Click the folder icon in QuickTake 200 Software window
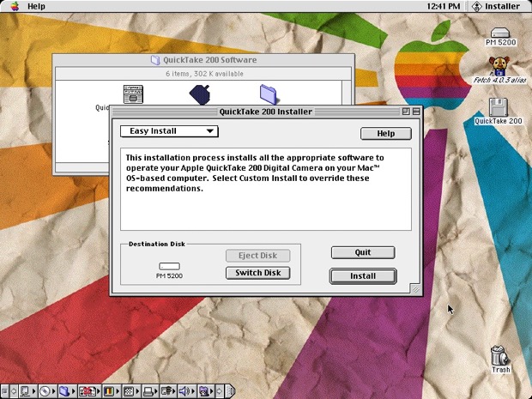 coord(269,94)
